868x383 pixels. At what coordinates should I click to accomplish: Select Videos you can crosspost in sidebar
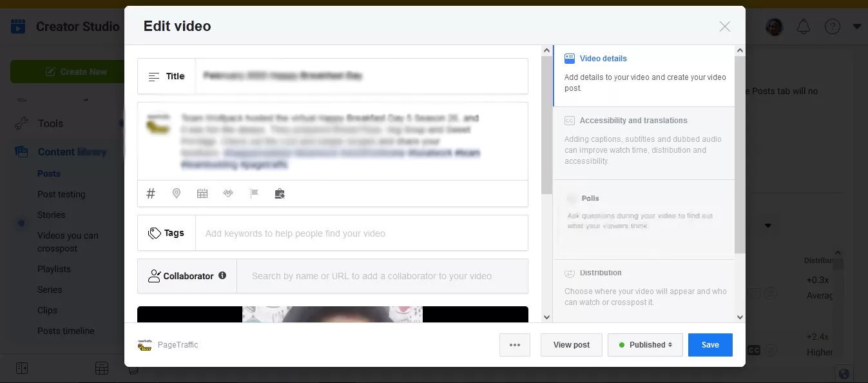click(x=67, y=242)
